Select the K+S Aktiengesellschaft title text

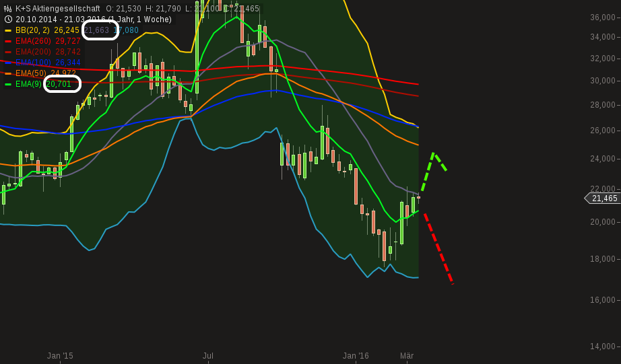tap(58, 8)
